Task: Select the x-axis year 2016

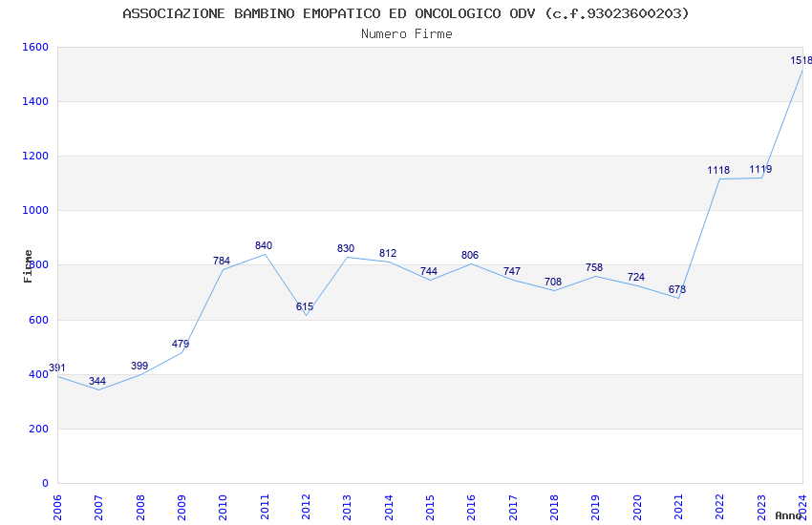Action: pyautogui.click(x=471, y=508)
